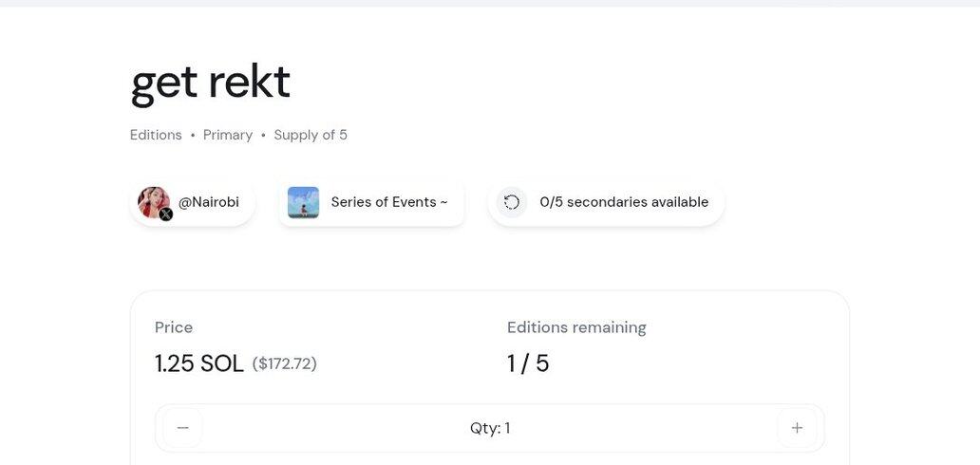The width and height of the screenshot is (980, 465).
Task: Click the Nairobi profile avatar
Action: 153,201
